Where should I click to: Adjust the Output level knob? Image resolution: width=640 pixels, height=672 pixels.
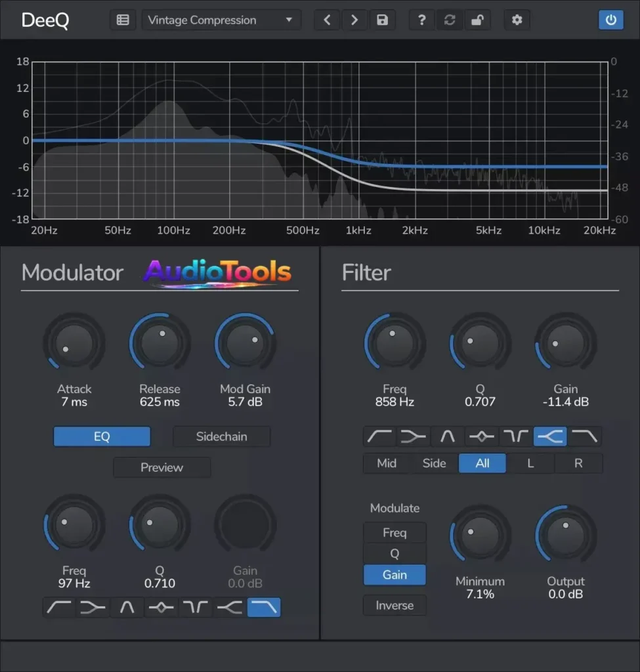tap(565, 534)
